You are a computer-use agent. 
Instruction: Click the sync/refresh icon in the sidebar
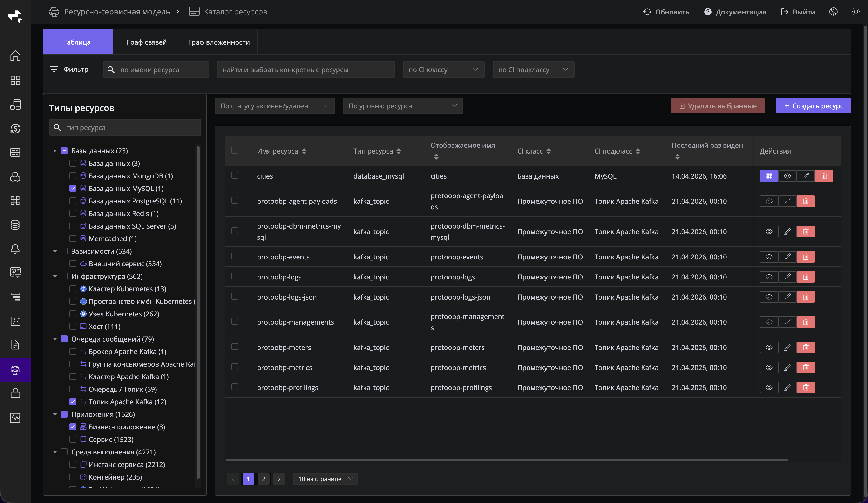click(x=15, y=129)
